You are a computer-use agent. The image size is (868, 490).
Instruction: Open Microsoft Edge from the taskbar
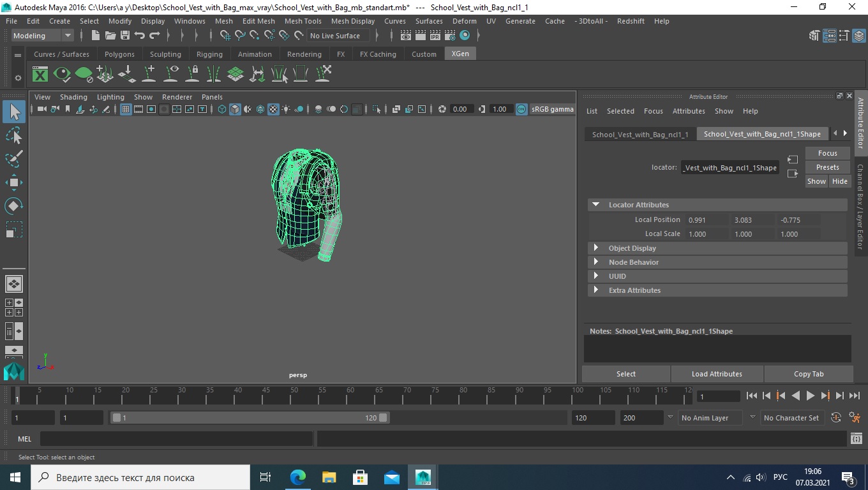tap(297, 477)
